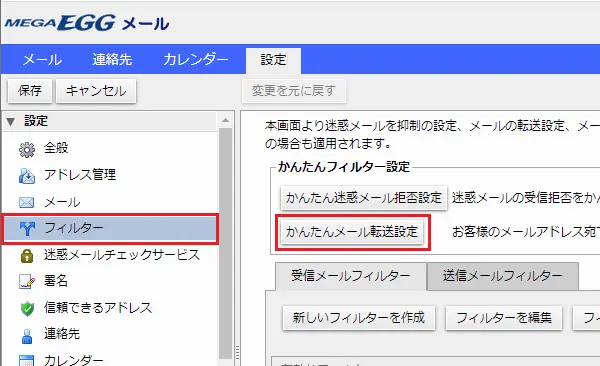The height and width of the screenshot is (366, 600).
Task: Select 全般 in settings tree
Action: [x=56, y=148]
